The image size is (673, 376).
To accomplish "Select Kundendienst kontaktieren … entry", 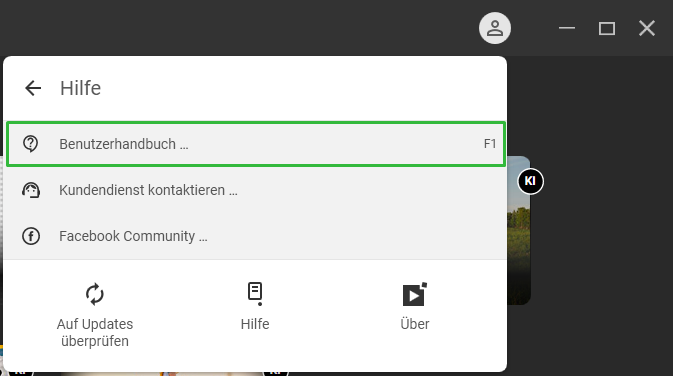I will pos(255,190).
